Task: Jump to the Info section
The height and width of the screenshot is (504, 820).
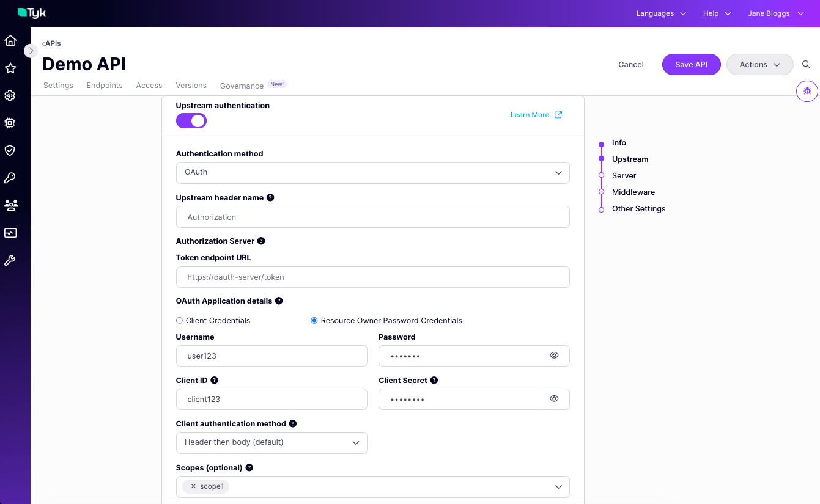Action: [x=619, y=143]
